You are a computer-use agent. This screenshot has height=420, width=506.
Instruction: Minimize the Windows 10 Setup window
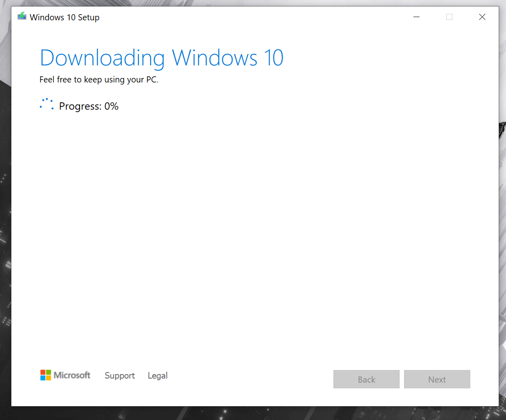pyautogui.click(x=416, y=17)
